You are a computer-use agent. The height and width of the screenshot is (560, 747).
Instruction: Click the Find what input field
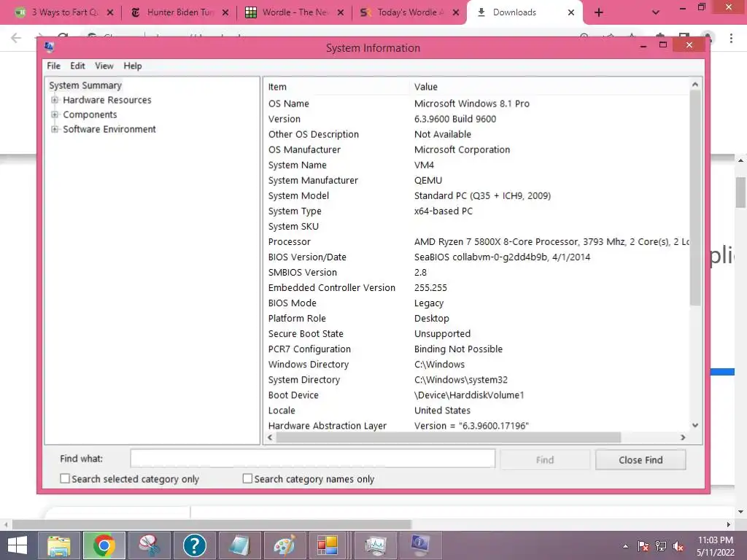coord(312,459)
